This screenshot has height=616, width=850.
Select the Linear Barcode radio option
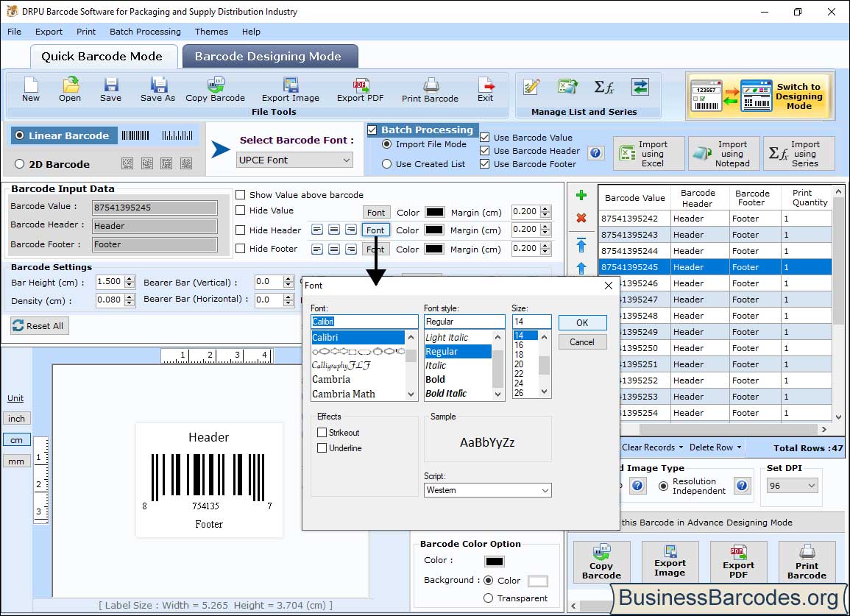[20, 135]
